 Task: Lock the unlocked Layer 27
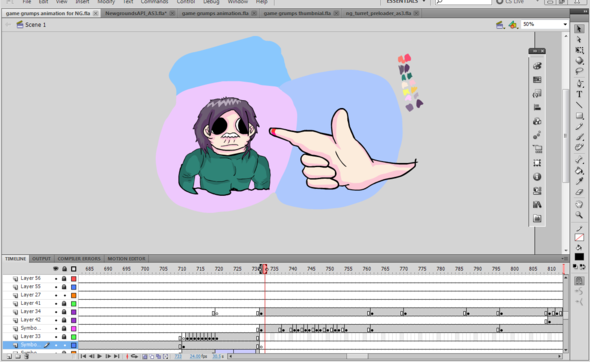tap(64, 295)
